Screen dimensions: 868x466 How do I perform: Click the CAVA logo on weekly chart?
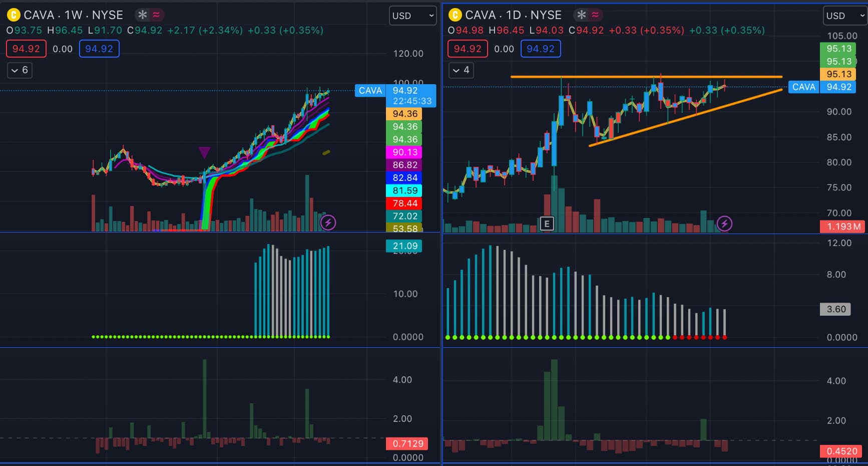(x=14, y=15)
